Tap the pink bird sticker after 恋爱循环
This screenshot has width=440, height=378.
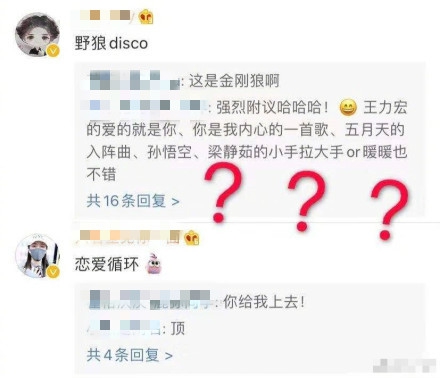[154, 264]
